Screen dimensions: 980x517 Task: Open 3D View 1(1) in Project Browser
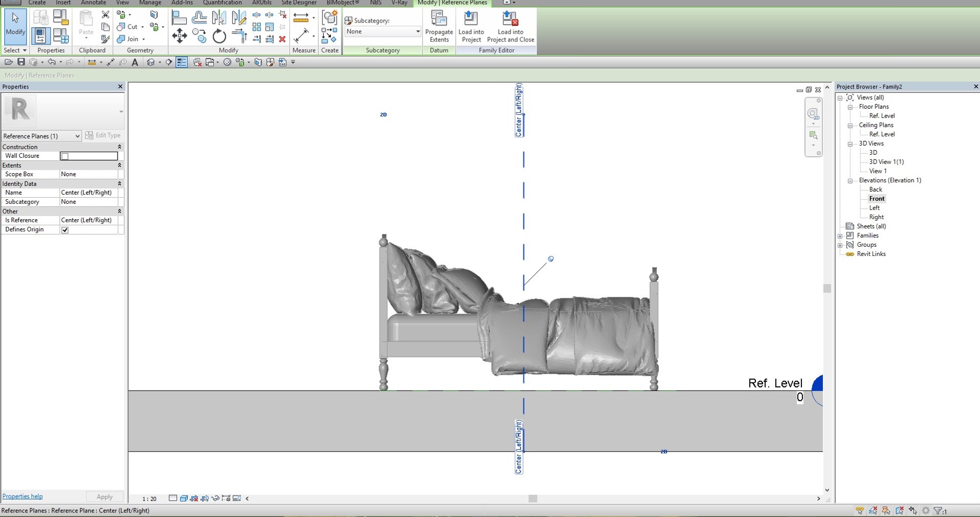click(886, 162)
